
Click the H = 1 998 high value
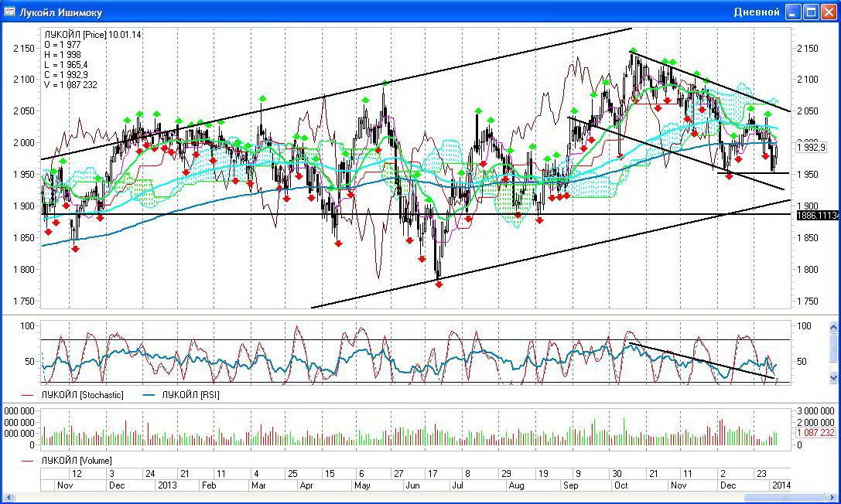click(x=63, y=55)
